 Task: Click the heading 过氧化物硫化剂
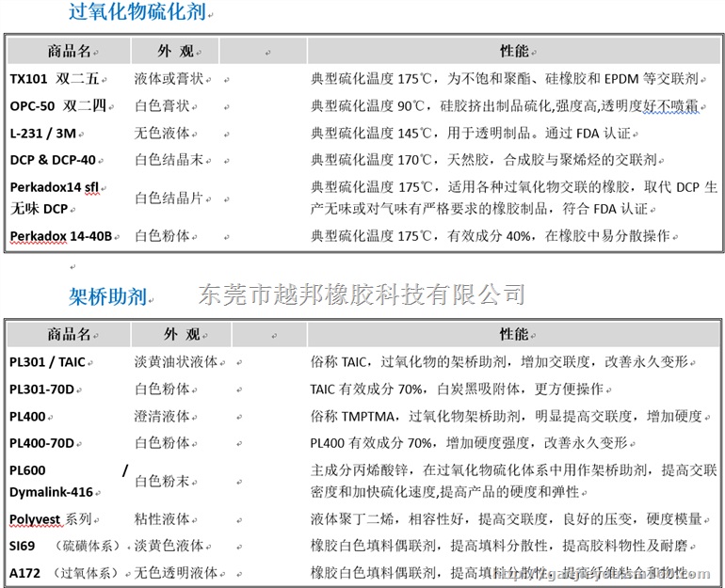pyautogui.click(x=137, y=11)
